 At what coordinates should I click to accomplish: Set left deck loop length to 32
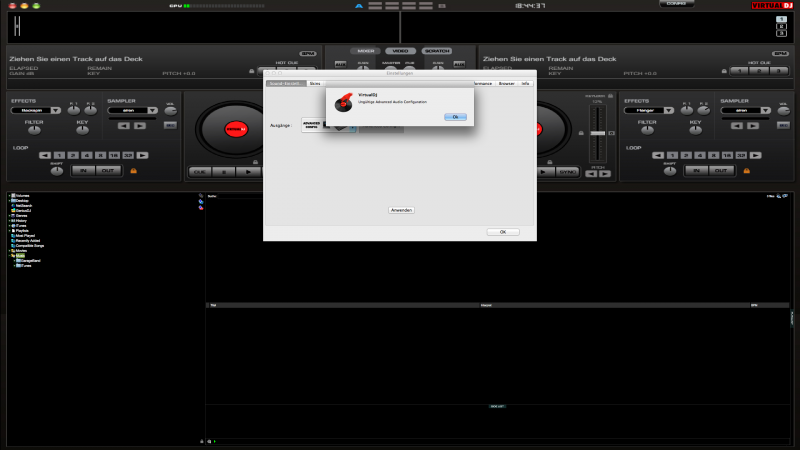[x=128, y=155]
